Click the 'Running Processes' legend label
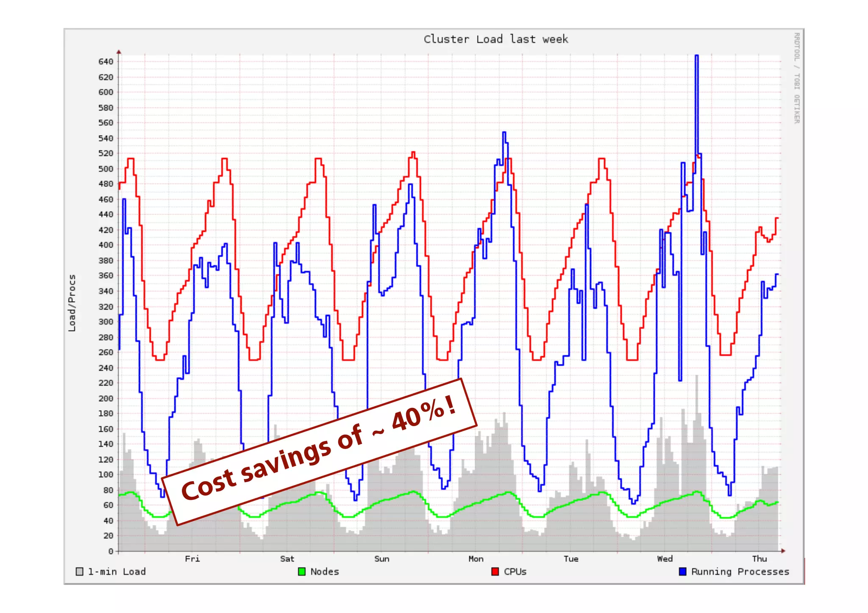The image size is (868, 613). coord(740,571)
